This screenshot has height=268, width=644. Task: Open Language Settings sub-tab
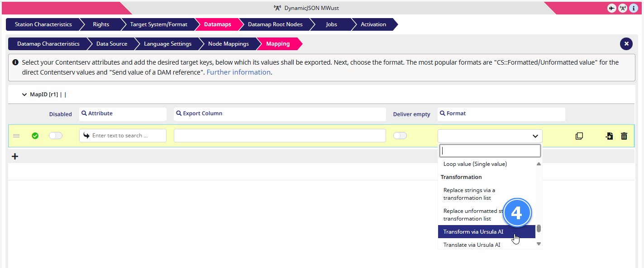click(167, 44)
